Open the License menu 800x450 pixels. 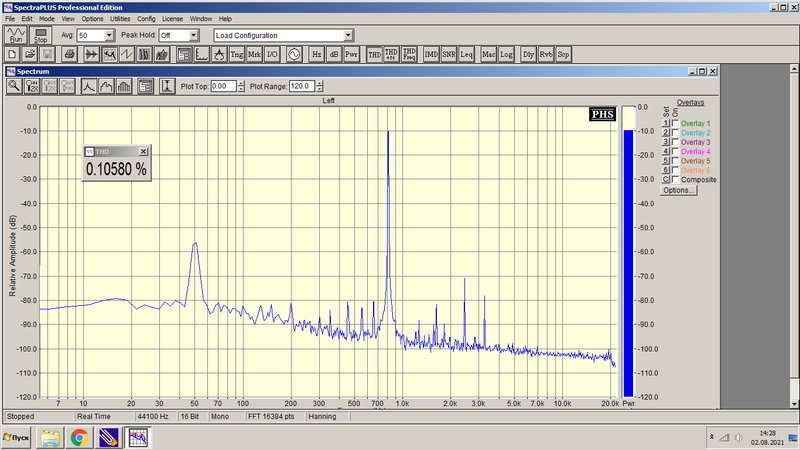coord(172,18)
